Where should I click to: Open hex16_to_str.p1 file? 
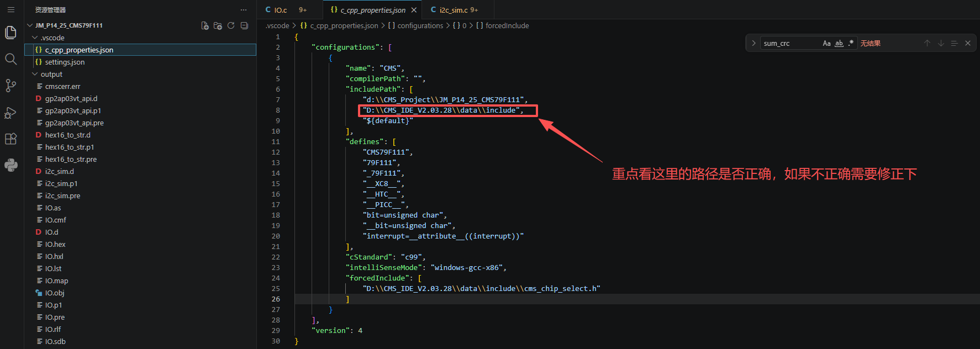[141, 147]
